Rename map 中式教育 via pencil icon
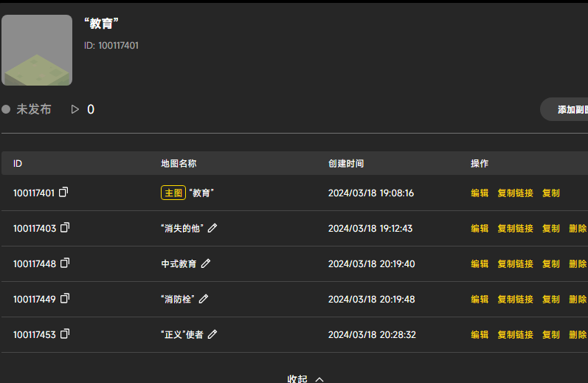Viewport: 588px width, 383px height. point(206,263)
